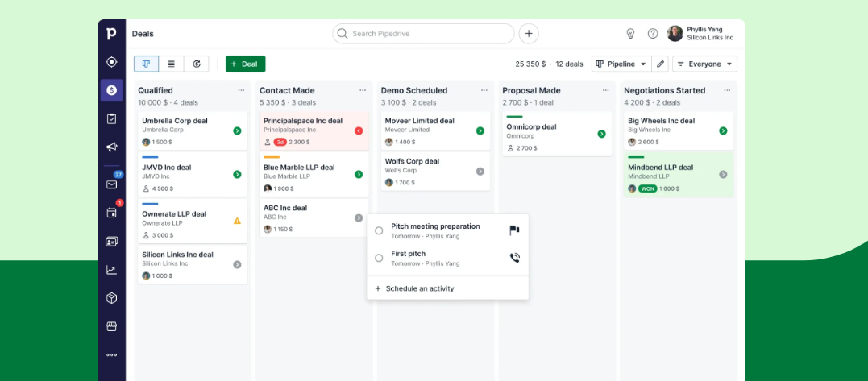Open Projects clipboard icon in sidebar
The width and height of the screenshot is (868, 381).
[111, 118]
